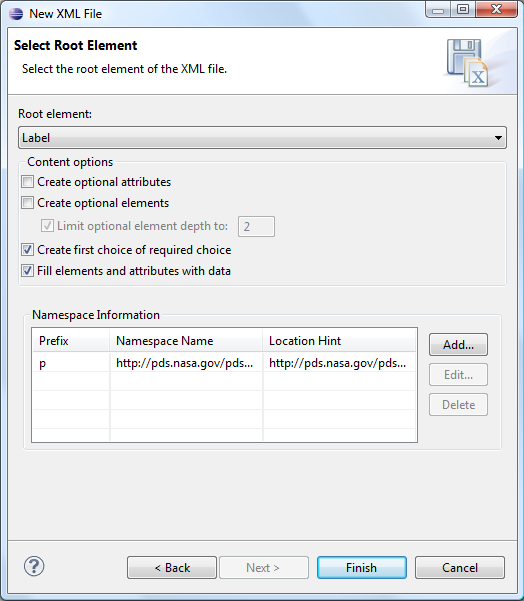Uncheck Create first choice of required choice
Viewport: 524px width, 601px height.
(28, 250)
